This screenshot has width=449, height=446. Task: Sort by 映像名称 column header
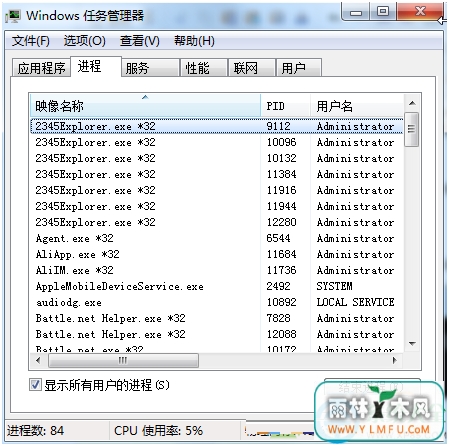[145, 106]
